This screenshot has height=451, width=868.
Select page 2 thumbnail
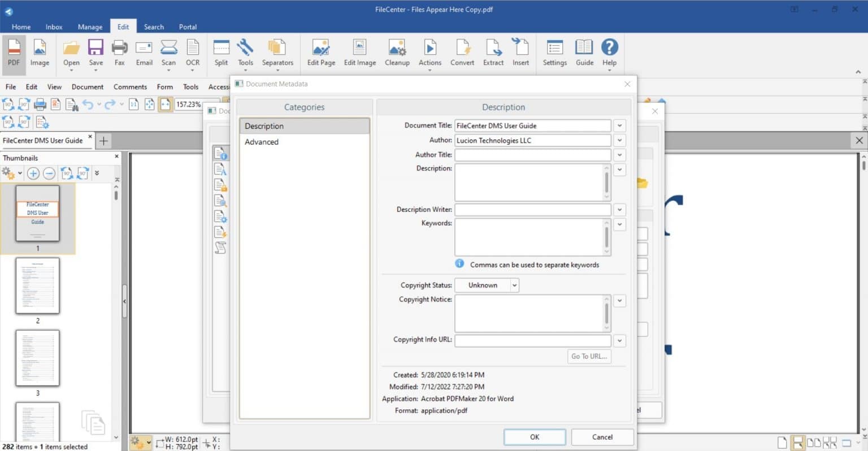coord(37,286)
